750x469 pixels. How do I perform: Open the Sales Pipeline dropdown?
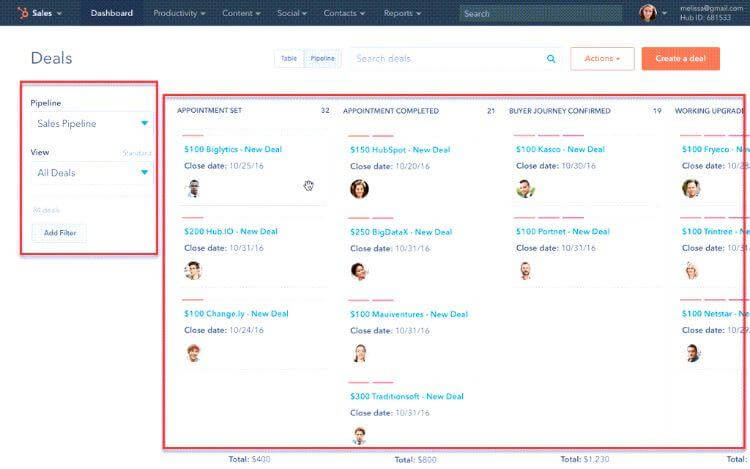tap(91, 123)
